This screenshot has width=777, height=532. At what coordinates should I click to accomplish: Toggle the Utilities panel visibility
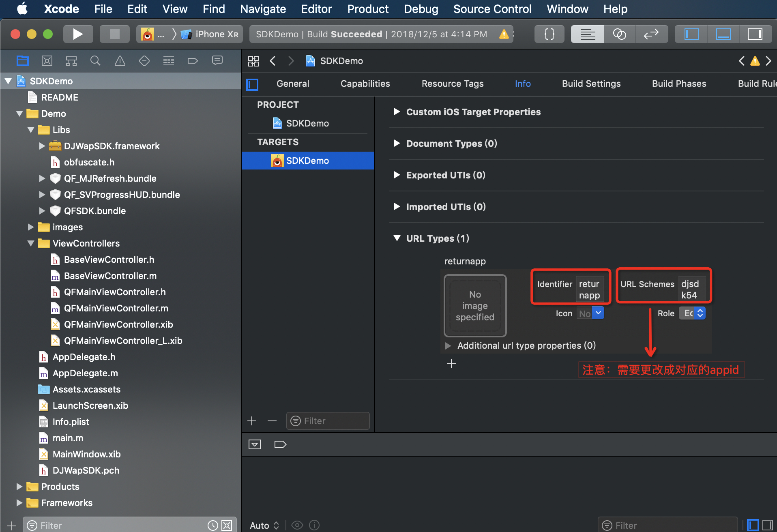pyautogui.click(x=755, y=34)
